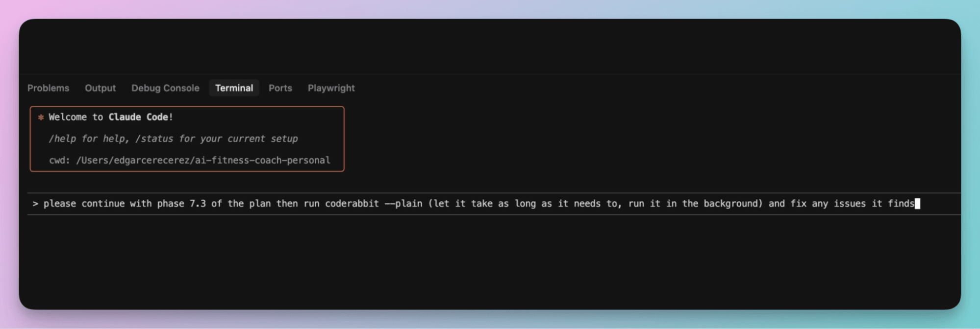Click the cwd project path text

(203, 160)
